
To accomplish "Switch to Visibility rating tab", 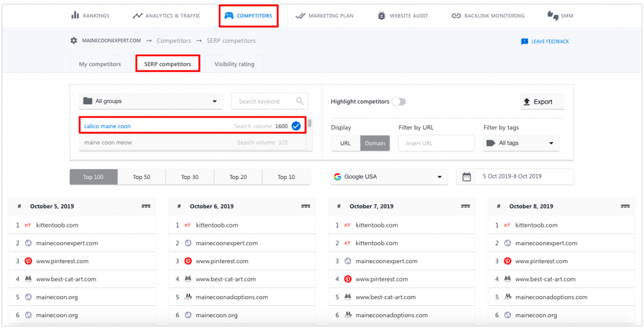I will pos(234,64).
